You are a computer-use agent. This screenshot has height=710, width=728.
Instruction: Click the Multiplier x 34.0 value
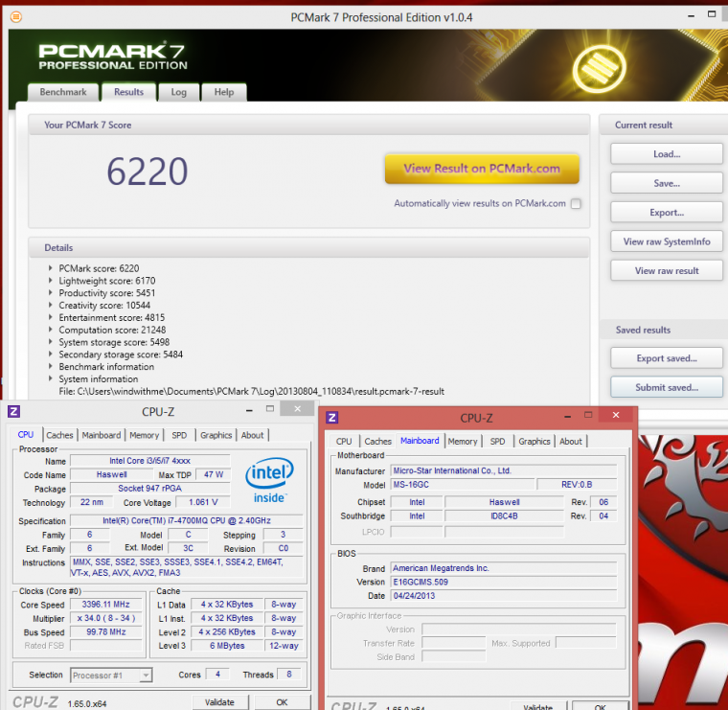pyautogui.click(x=106, y=618)
